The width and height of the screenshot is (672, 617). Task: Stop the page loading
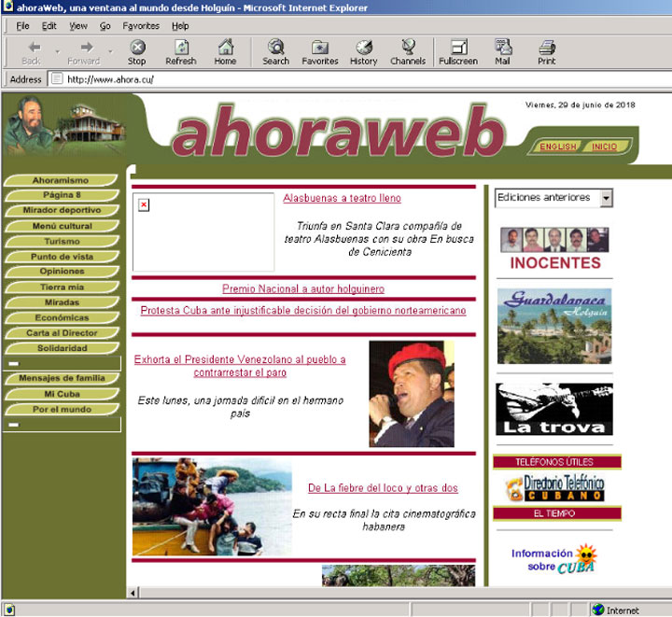[137, 47]
